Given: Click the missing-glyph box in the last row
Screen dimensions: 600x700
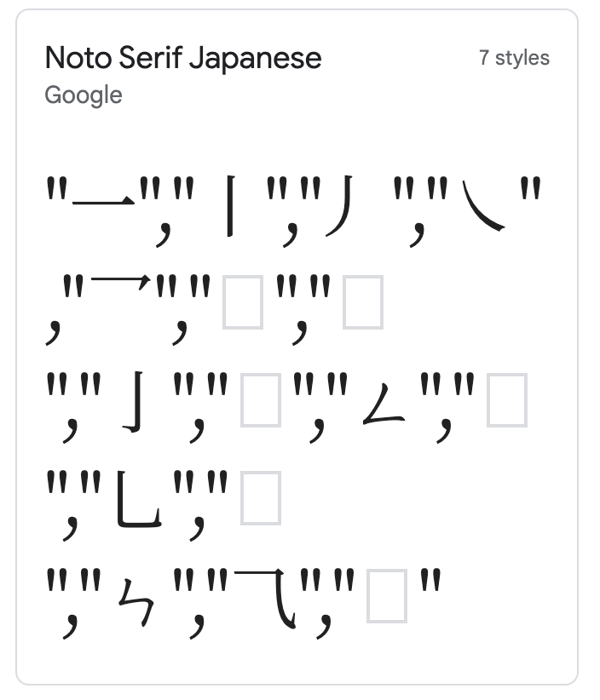Looking at the screenshot, I should 386,596.
